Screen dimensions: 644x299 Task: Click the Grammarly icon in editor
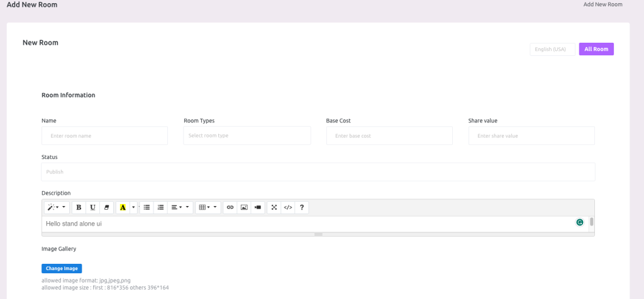point(579,222)
